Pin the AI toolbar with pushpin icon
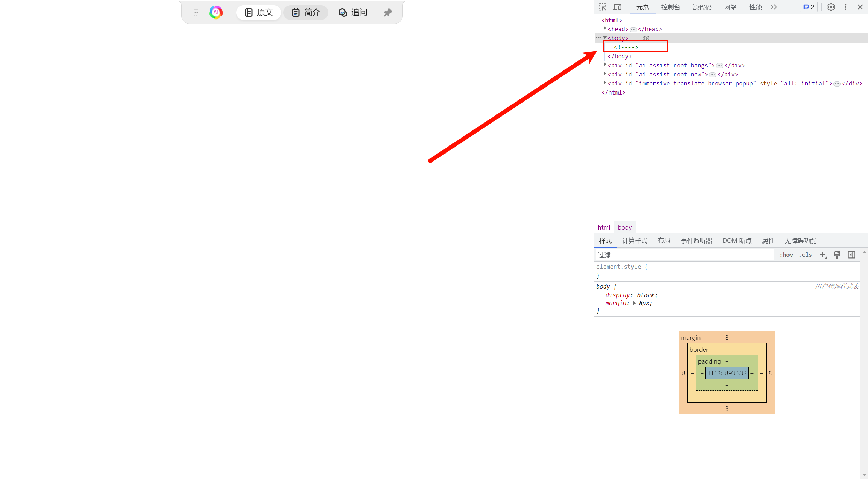This screenshot has height=479, width=868. 388,13
